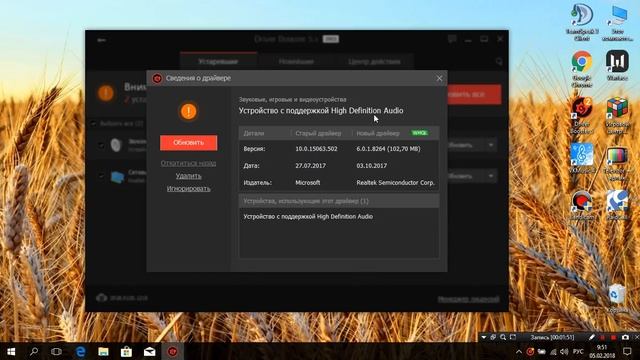640x360 pixels.
Task: Click the Удалить link
Action: point(189,176)
